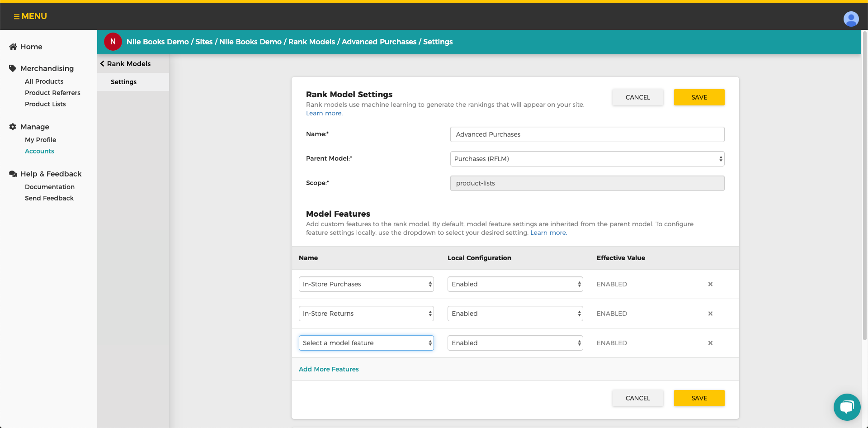Screen dimensions: 868x428
Task: Focus the Name text field
Action: (x=587, y=134)
